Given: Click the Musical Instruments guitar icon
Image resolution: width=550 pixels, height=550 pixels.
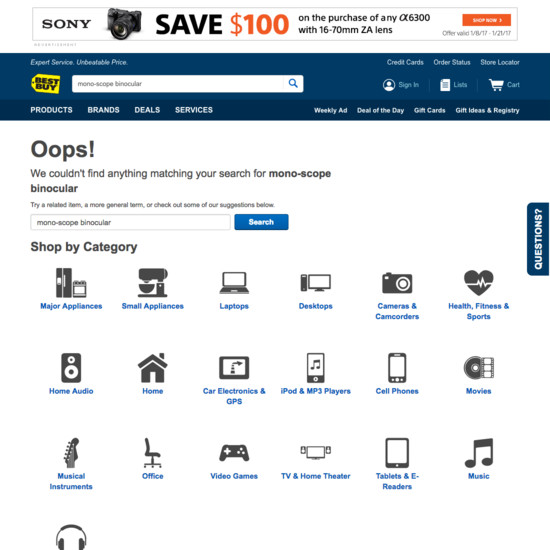Looking at the screenshot, I should click(x=71, y=452).
